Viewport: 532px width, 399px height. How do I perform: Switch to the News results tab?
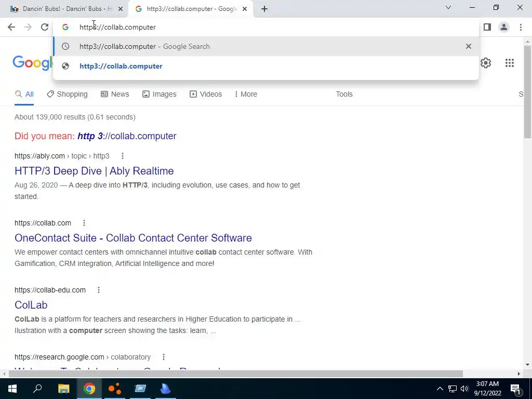tap(115, 95)
